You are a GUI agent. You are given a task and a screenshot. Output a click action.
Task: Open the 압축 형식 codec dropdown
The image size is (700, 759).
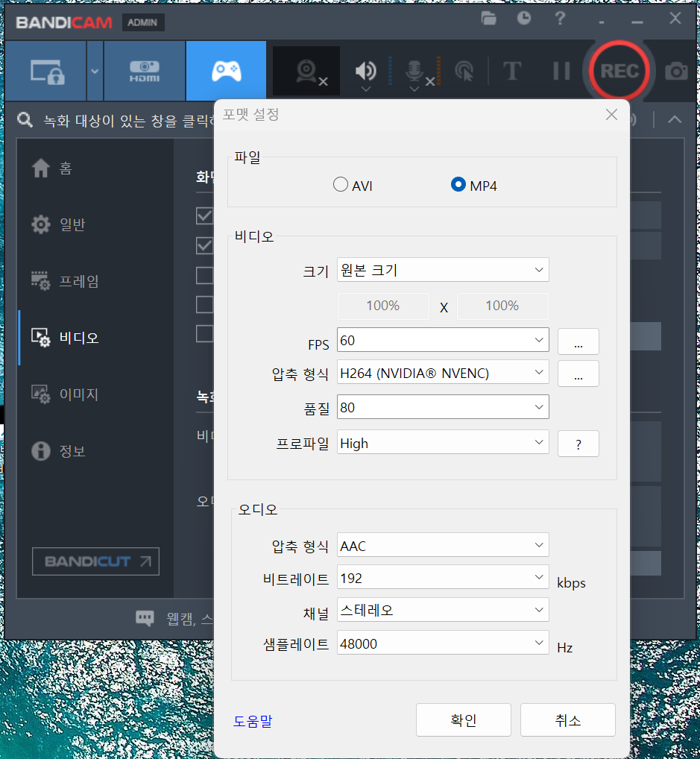pyautogui.click(x=443, y=374)
